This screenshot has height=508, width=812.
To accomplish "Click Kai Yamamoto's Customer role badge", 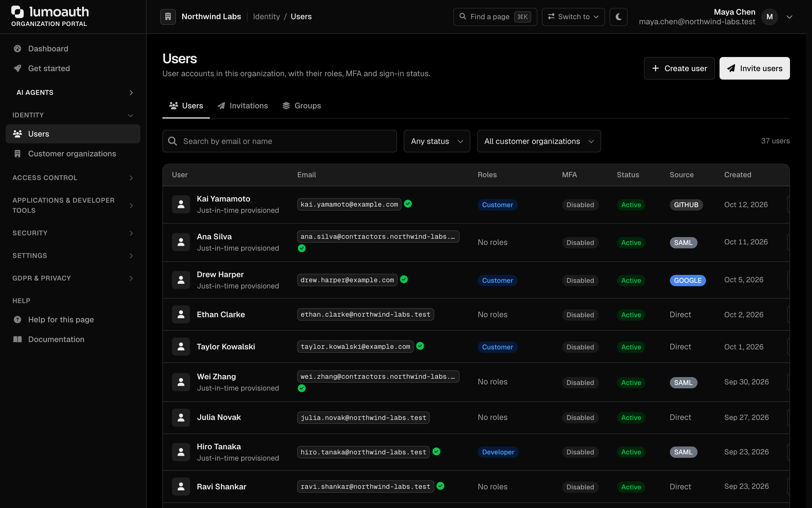I will [x=497, y=205].
